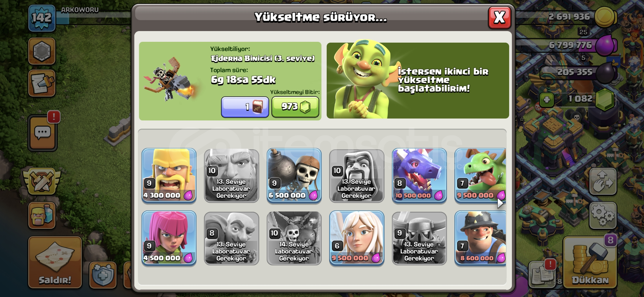Image resolution: width=644 pixels, height=297 pixels.
Task: Use the book to finish upgrade
Action: [x=245, y=107]
